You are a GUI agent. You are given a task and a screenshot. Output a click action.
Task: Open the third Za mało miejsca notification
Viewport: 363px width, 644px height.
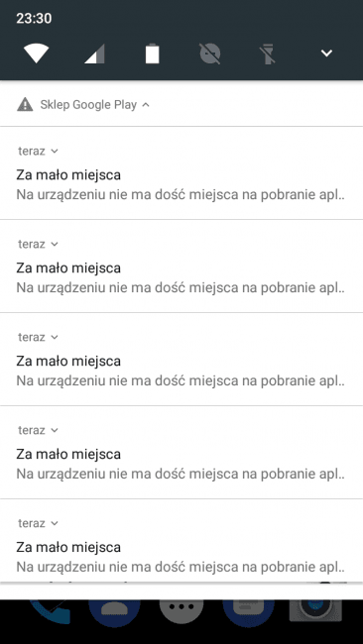pyautogui.click(x=181, y=360)
